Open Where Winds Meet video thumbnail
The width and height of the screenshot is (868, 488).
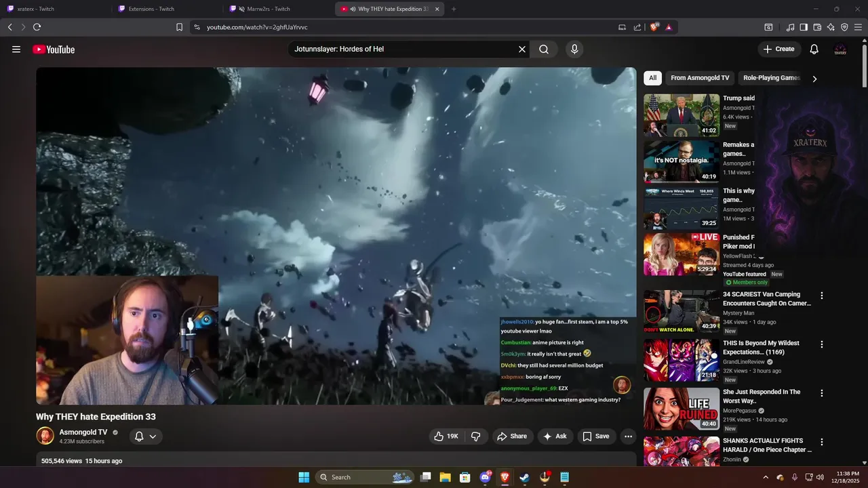682,208
